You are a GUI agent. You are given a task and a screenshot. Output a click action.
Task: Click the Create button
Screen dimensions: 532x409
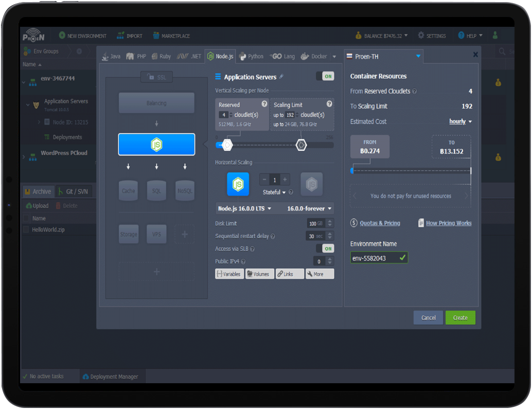pyautogui.click(x=460, y=318)
